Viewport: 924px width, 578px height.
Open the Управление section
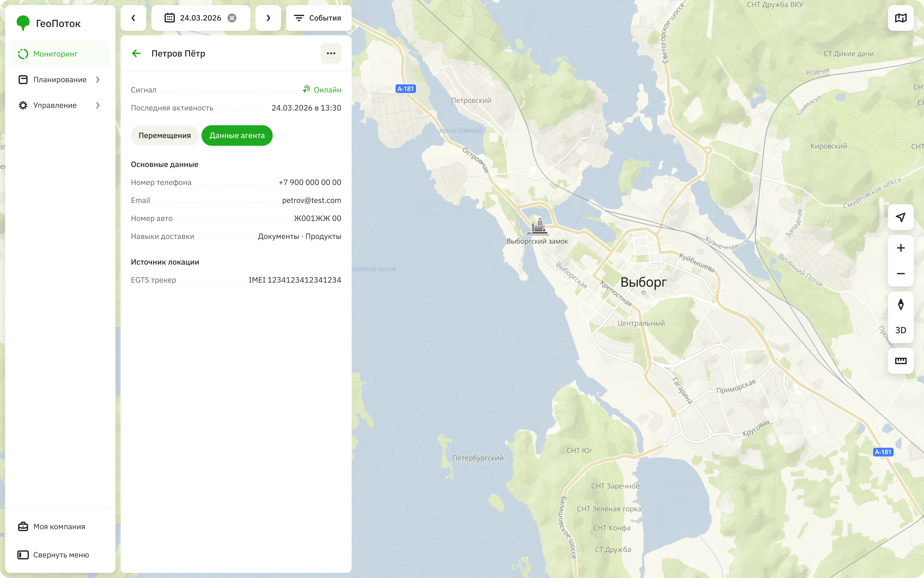pos(60,105)
